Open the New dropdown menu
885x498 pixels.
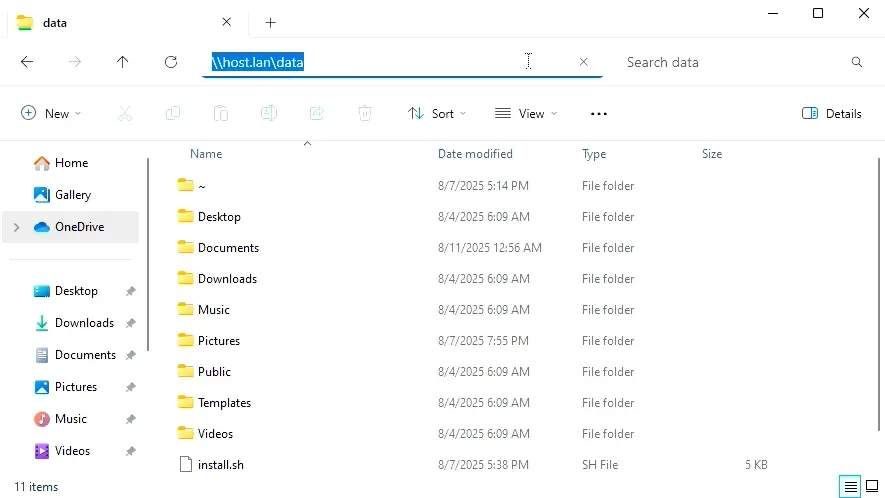[51, 114]
